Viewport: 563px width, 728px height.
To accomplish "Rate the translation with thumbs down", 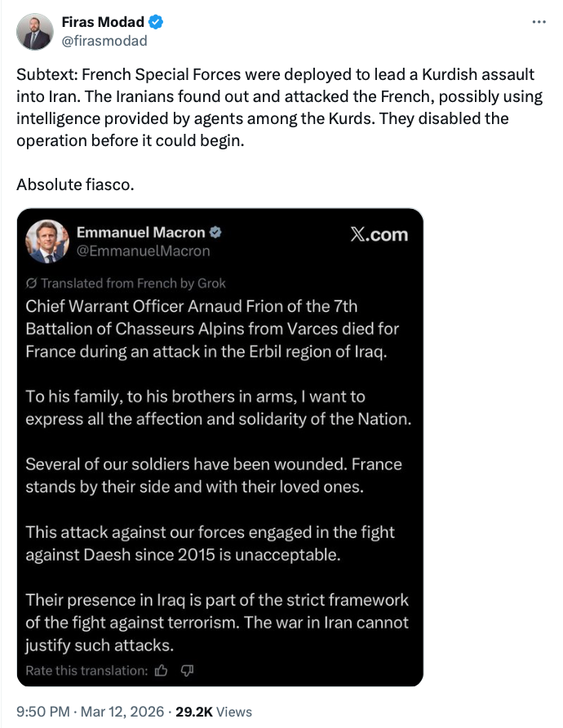I will click(x=187, y=670).
